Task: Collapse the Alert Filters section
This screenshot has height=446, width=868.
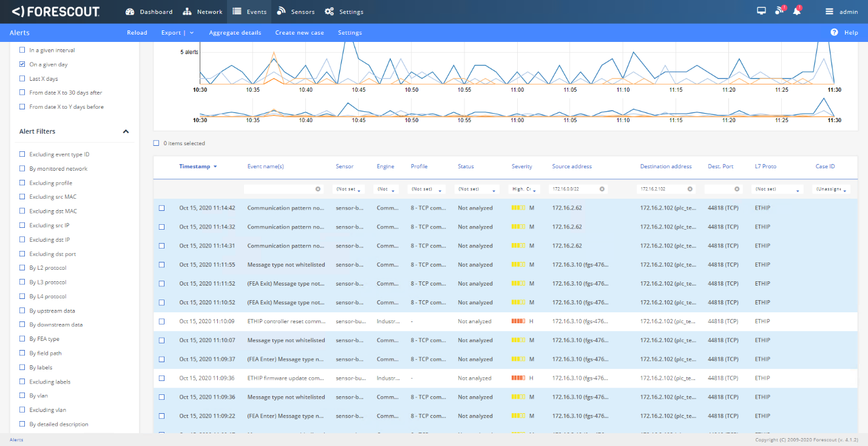Action: (x=126, y=131)
